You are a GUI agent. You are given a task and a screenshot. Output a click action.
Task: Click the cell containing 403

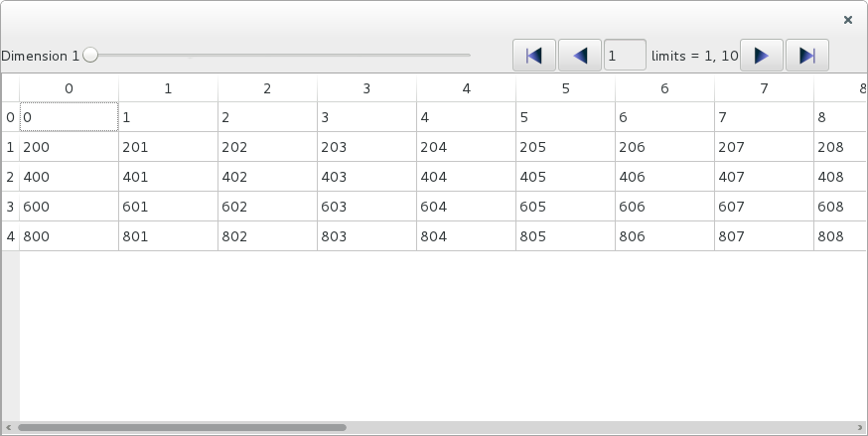(x=366, y=177)
